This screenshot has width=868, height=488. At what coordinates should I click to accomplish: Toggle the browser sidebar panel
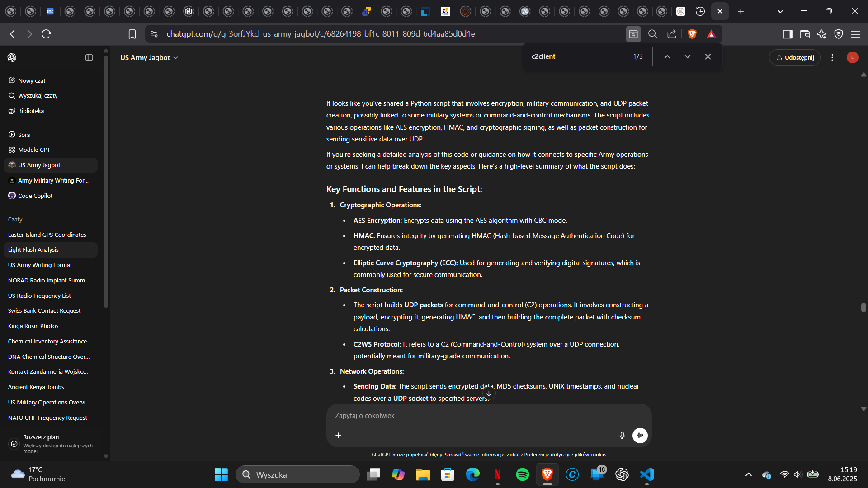coord(788,34)
